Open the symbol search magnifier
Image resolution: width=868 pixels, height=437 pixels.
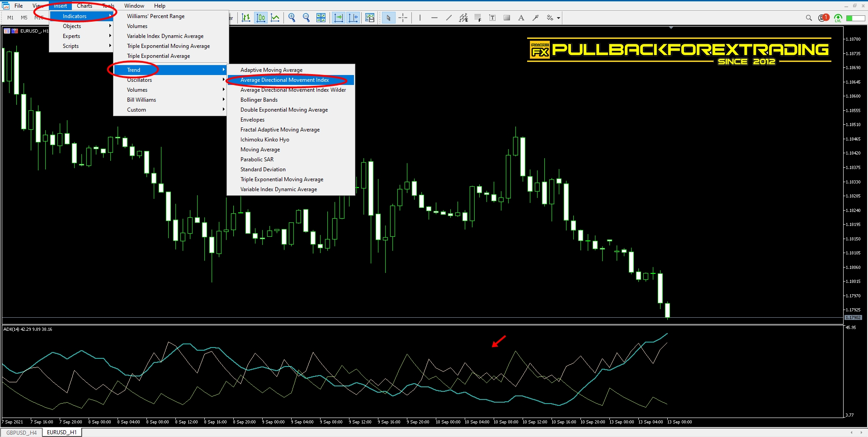(x=809, y=18)
